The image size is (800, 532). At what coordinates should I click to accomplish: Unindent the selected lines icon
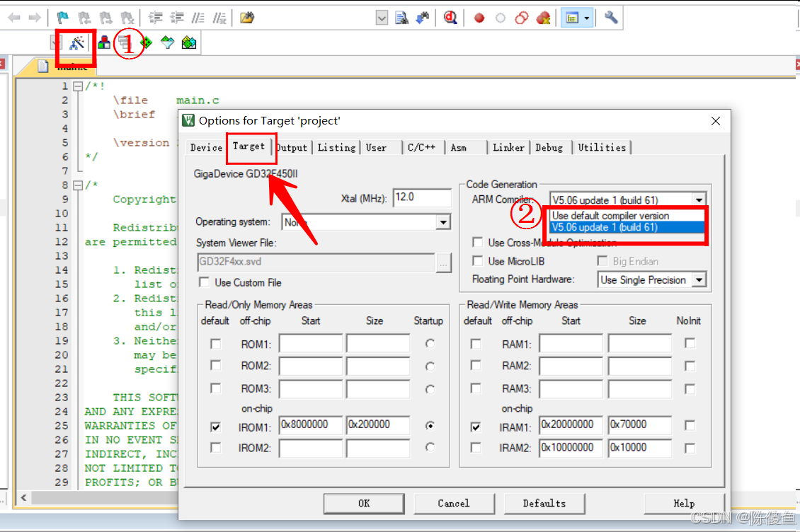(x=176, y=18)
